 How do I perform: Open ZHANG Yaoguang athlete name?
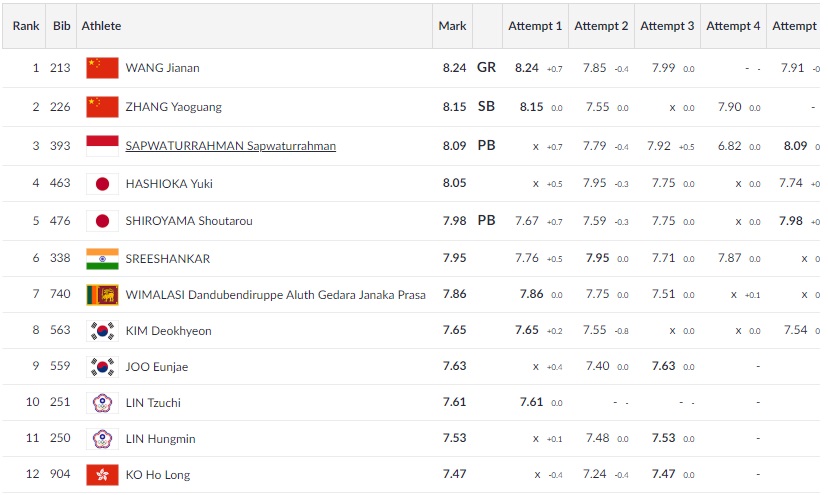coord(173,107)
